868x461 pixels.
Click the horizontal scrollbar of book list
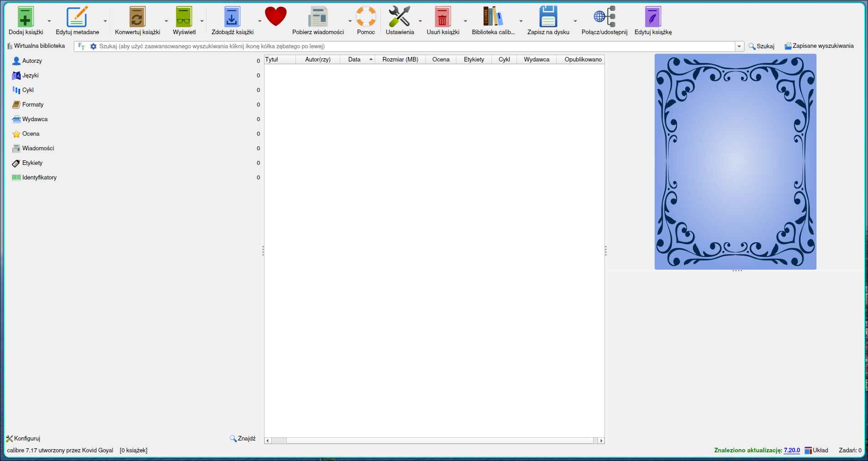[x=433, y=441]
